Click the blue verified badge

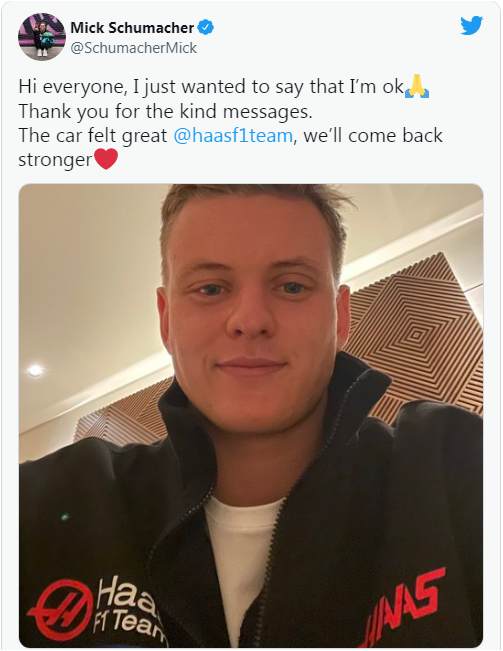[x=205, y=28]
